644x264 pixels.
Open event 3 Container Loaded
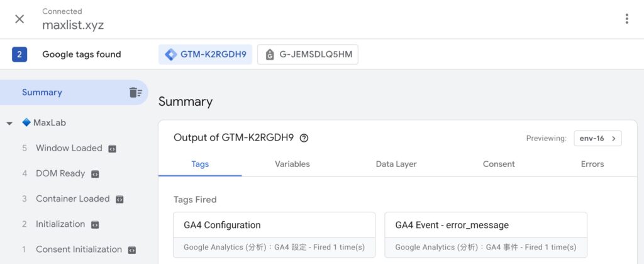(x=73, y=199)
